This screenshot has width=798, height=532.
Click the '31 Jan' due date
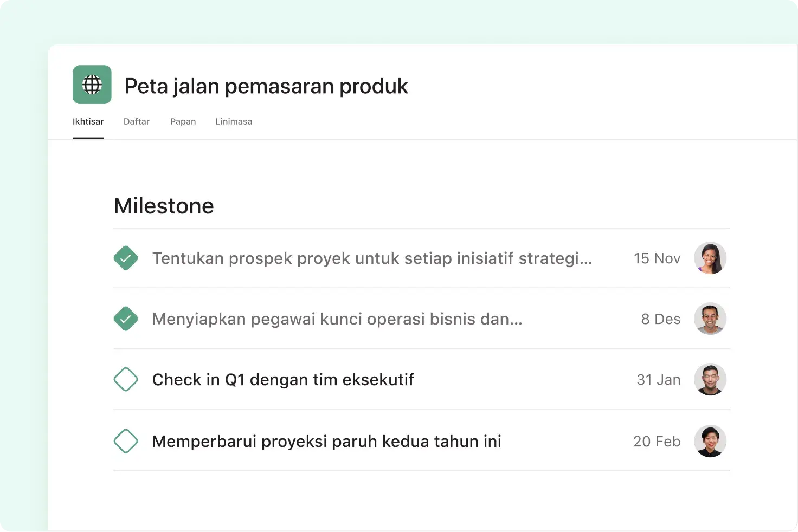coord(658,379)
